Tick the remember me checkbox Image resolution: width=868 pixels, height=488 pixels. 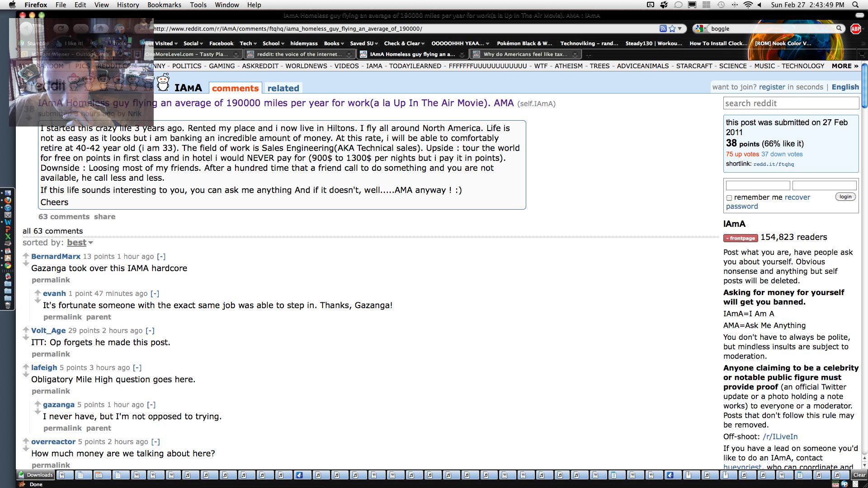tap(729, 198)
